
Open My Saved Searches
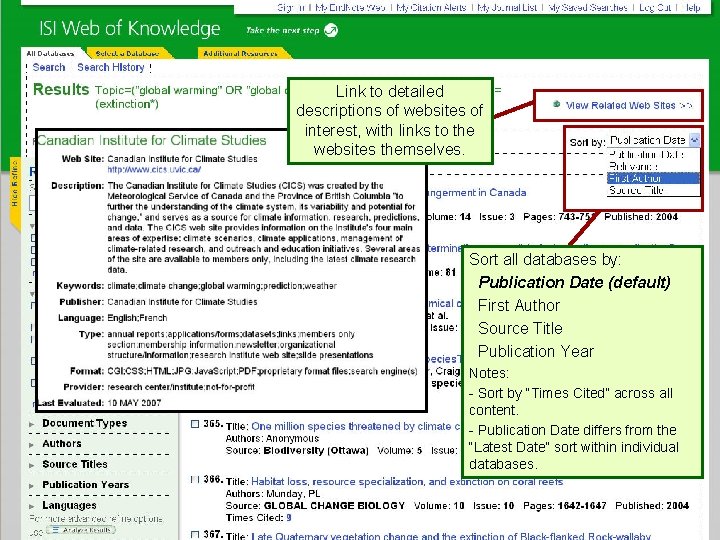pyautogui.click(x=588, y=7)
